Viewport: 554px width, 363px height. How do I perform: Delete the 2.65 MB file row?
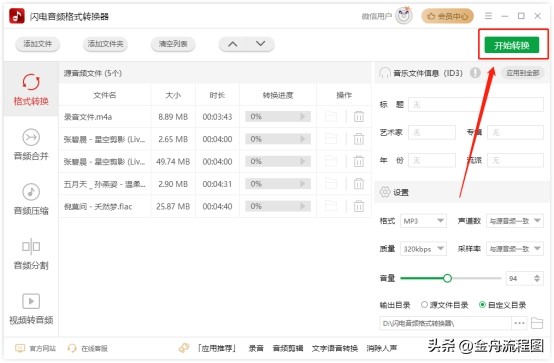point(359,139)
